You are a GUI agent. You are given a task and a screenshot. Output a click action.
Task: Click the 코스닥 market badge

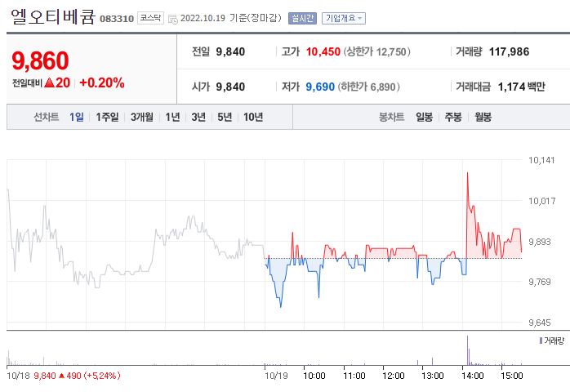150,18
